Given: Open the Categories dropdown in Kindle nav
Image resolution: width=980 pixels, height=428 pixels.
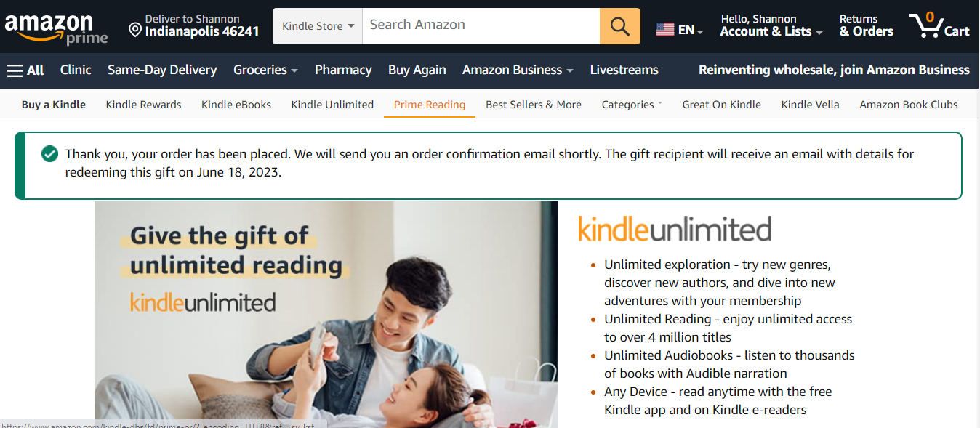Looking at the screenshot, I should click(x=632, y=105).
